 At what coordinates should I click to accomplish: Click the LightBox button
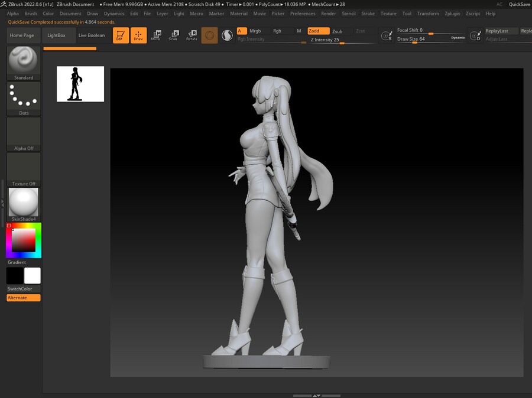click(57, 35)
